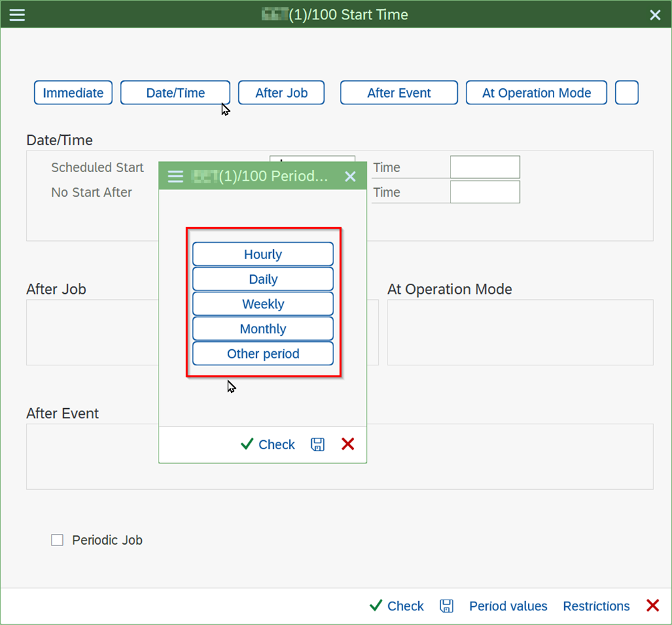672x625 pixels.
Task: Open the Period dialog hamburger menu
Action: coord(175,177)
